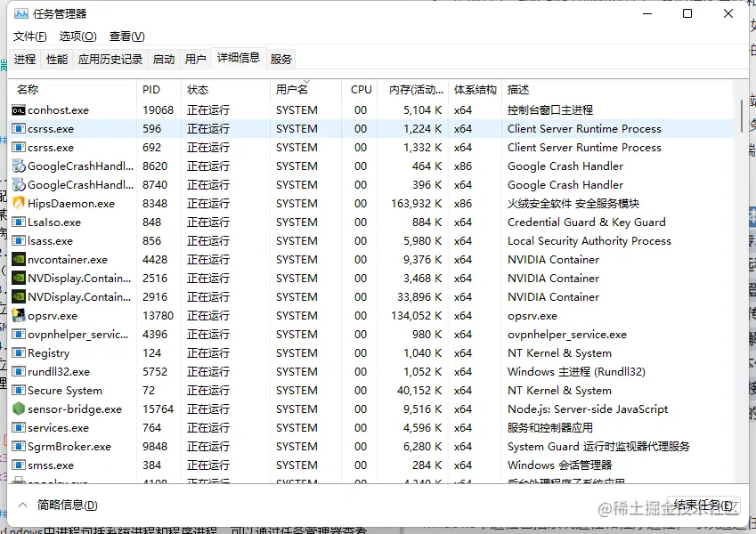This screenshot has height=534, width=756.
Task: Click the PID 13780 cell
Action: (x=159, y=316)
